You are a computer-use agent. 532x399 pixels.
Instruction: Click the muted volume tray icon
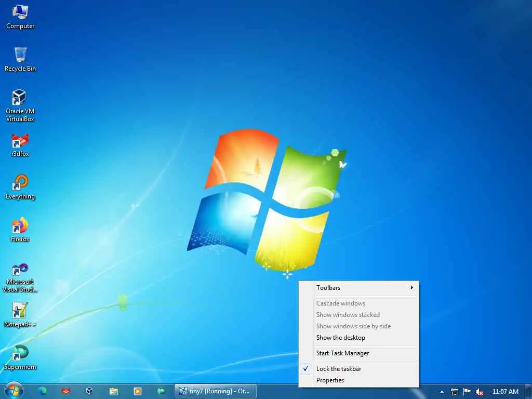tap(479, 392)
